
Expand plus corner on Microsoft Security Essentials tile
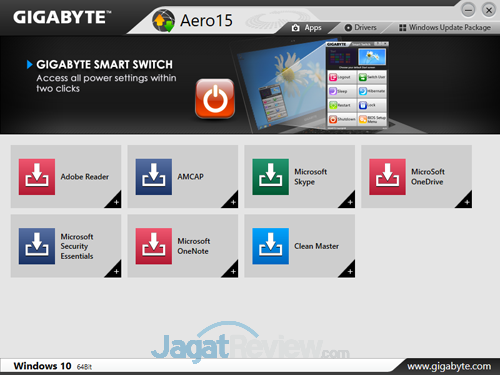[x=115, y=271]
